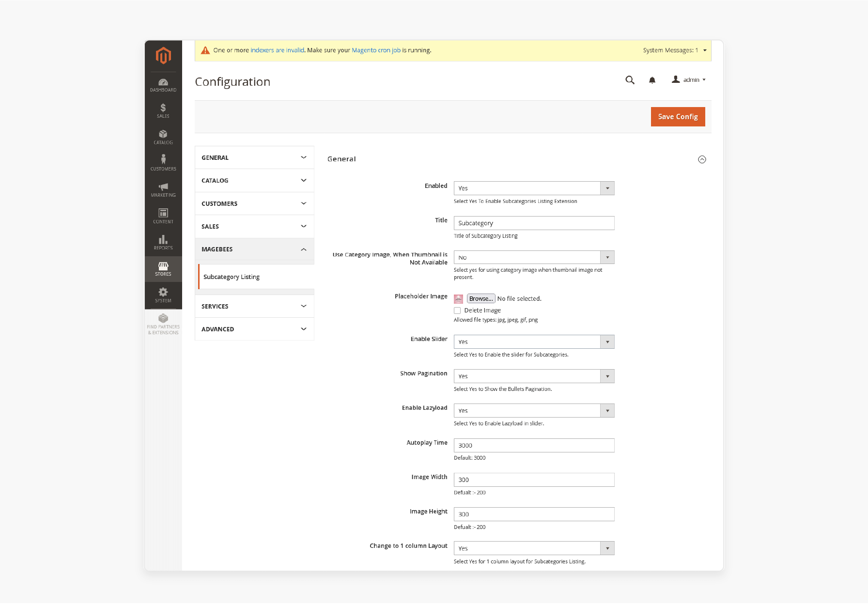Follow the 'Magento cron job' link
The image size is (868, 606).
376,50
